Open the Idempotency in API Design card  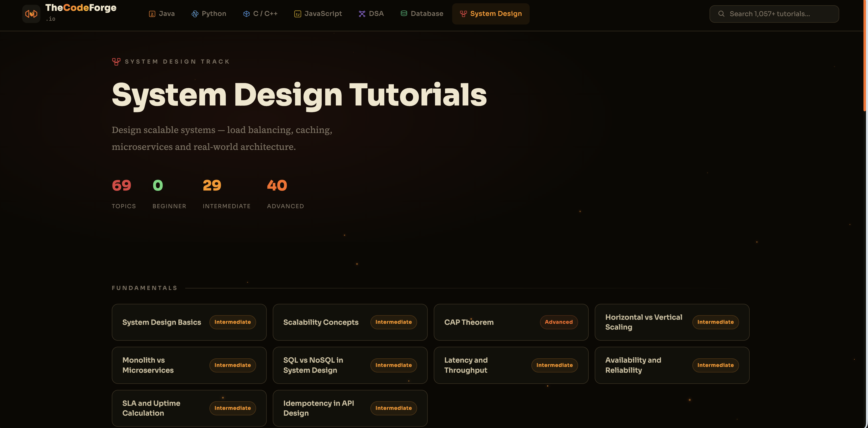[x=350, y=408]
